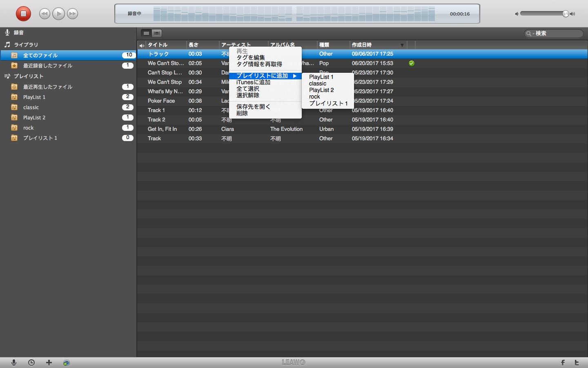Select 削除 in the context menu
This screenshot has width=588, height=368.
(x=242, y=113)
